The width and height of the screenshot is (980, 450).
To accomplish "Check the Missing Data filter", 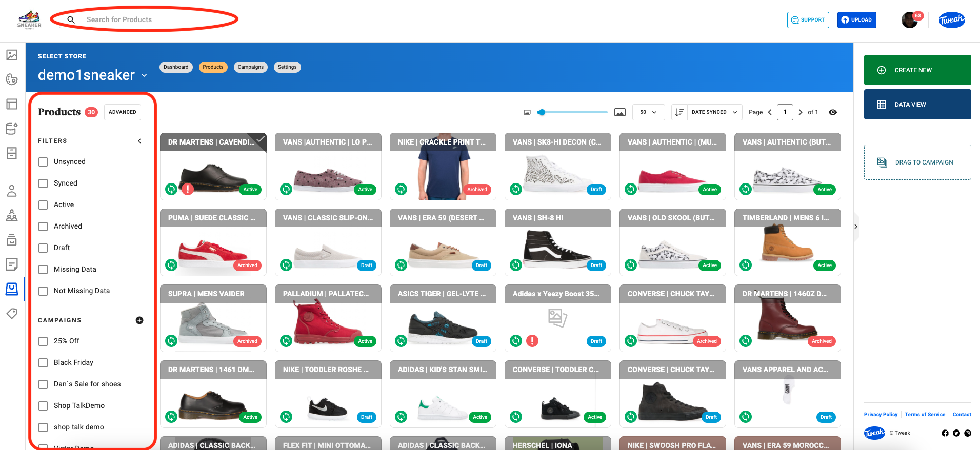I will tap(43, 270).
